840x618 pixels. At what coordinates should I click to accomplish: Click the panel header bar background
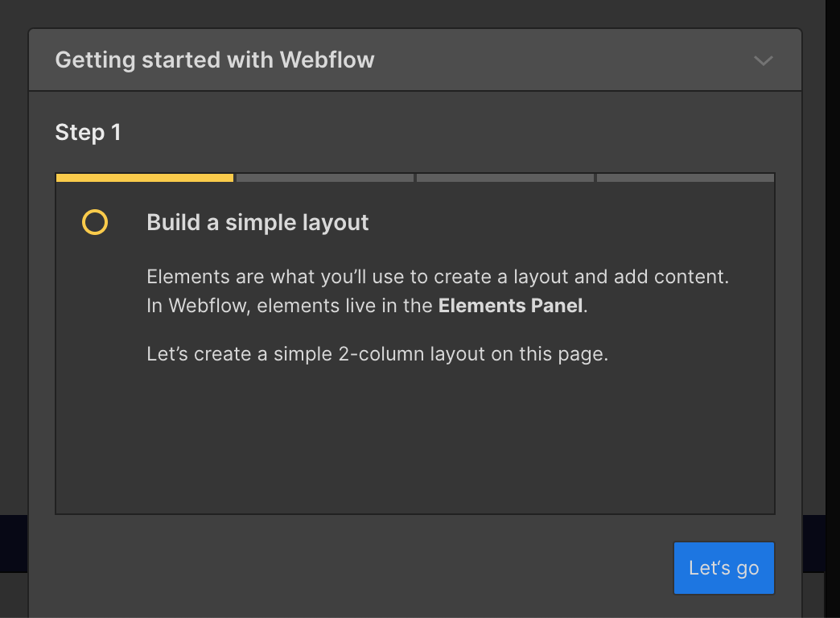(563, 60)
